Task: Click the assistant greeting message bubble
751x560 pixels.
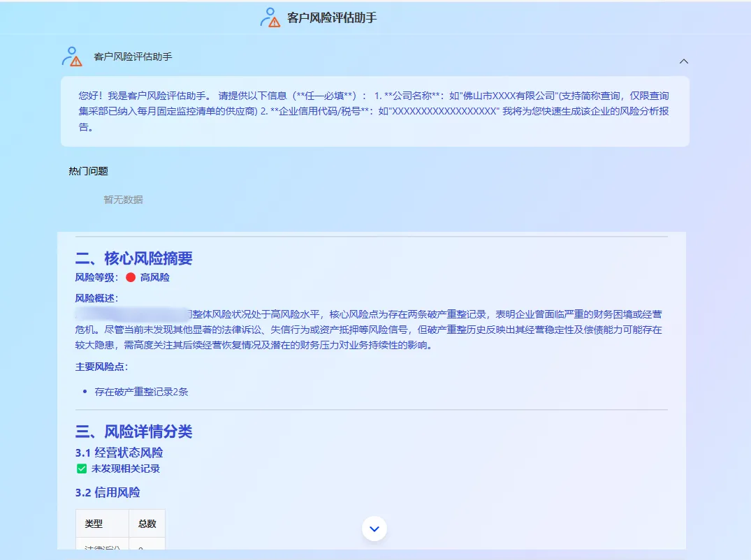Action: pyautogui.click(x=375, y=111)
